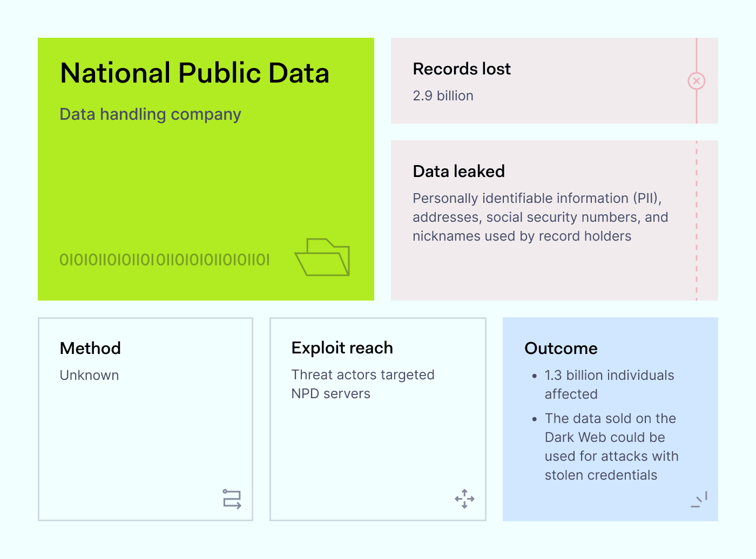This screenshot has height=559, width=756.
Task: Switch to the Outcome tab
Action: pyautogui.click(x=561, y=349)
